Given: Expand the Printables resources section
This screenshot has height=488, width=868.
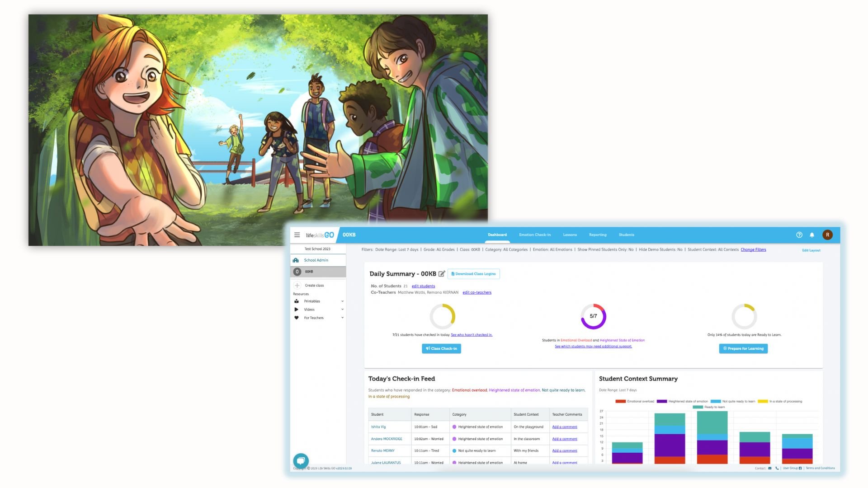Looking at the screenshot, I should (342, 301).
